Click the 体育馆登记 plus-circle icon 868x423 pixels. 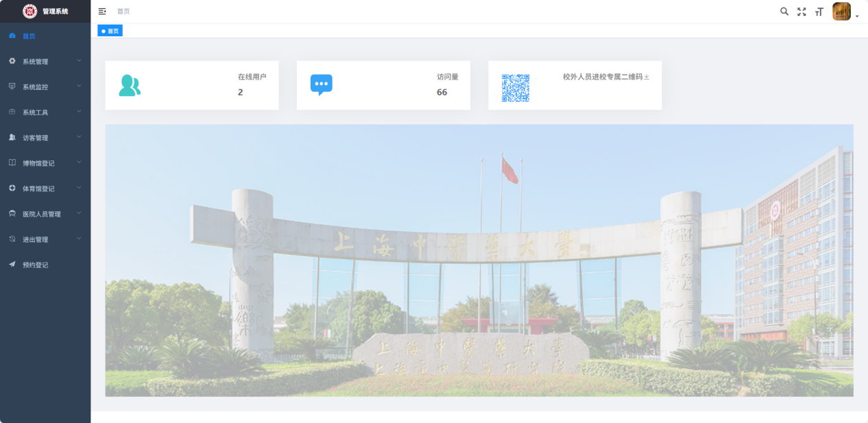pyautogui.click(x=12, y=189)
